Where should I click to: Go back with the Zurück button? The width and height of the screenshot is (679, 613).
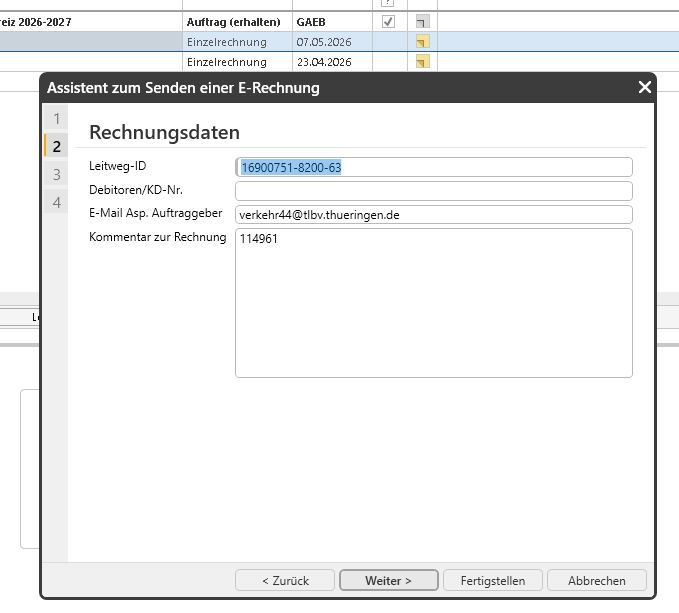(x=285, y=580)
